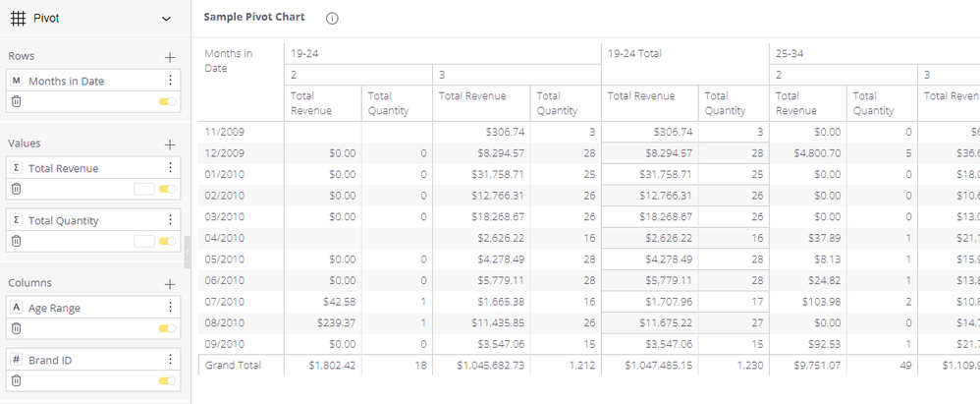
Task: Toggle the Brand ID field switch
Action: 167,380
